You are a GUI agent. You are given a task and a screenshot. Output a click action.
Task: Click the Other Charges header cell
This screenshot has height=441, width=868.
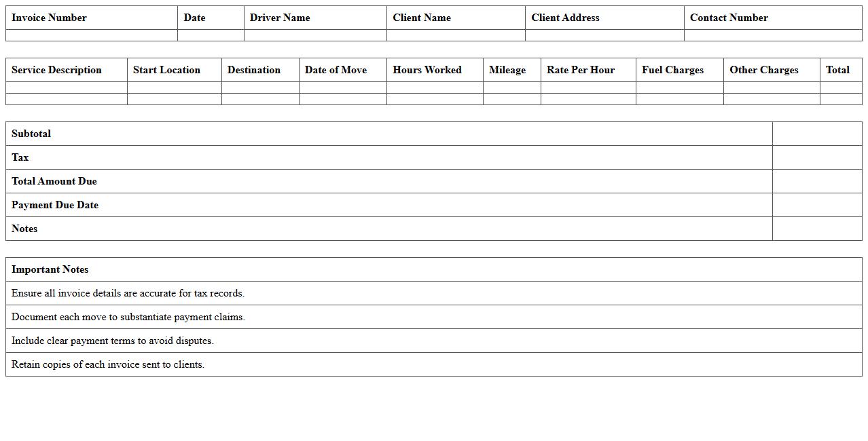(x=763, y=70)
